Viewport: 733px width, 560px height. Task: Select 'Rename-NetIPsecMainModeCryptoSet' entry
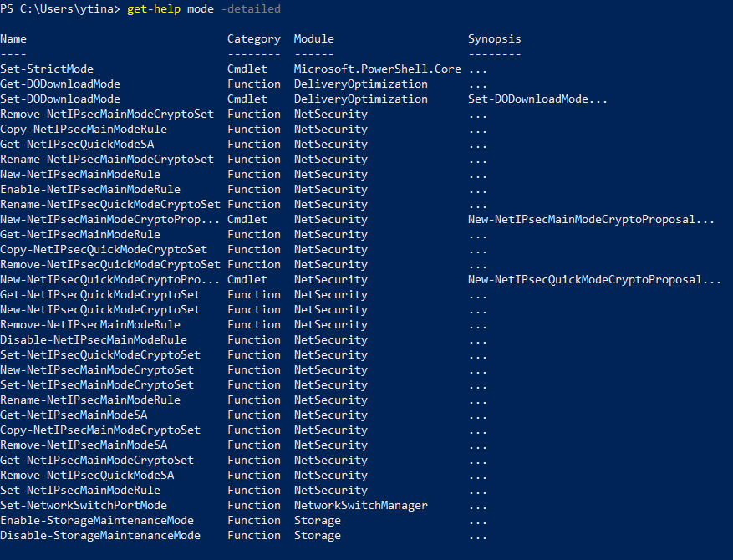(x=107, y=160)
